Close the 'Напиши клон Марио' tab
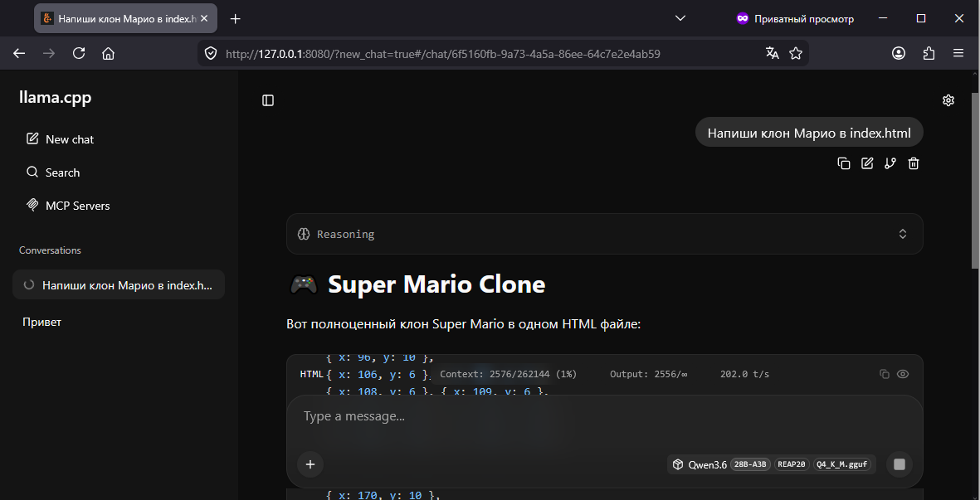980x500 pixels. 204,19
